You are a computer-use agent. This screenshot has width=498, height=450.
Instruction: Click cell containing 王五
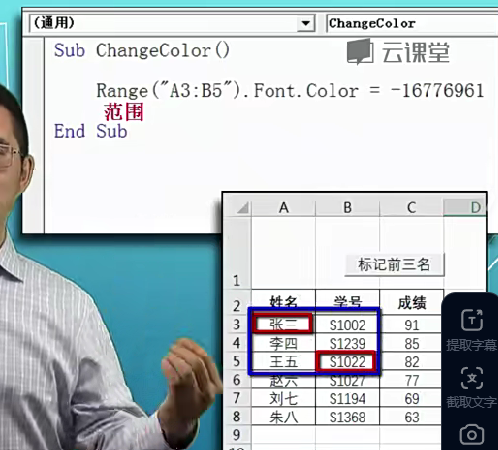coord(283,362)
